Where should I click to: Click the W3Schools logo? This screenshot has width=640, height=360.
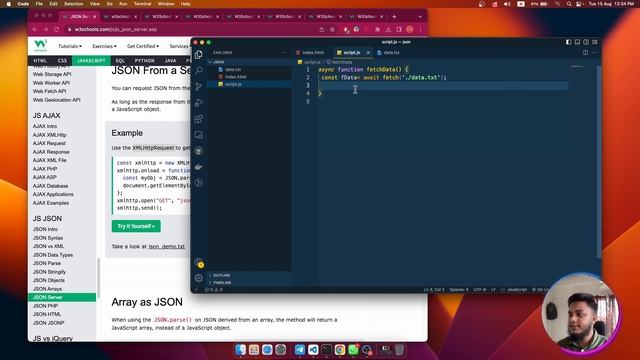(40, 46)
